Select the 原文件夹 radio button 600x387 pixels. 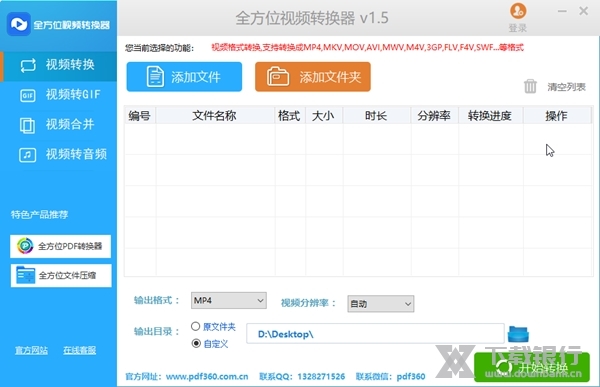pyautogui.click(x=196, y=327)
